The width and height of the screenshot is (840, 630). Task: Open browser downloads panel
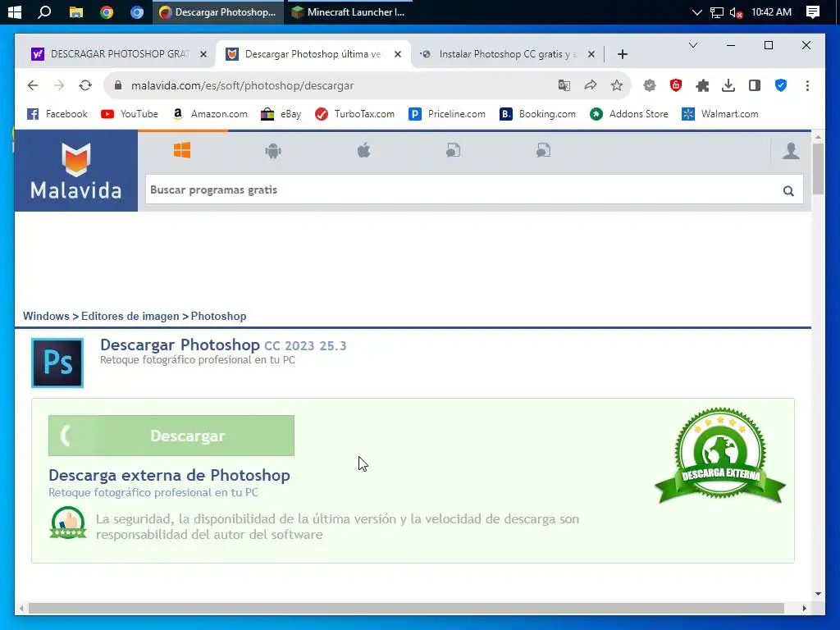tap(728, 85)
